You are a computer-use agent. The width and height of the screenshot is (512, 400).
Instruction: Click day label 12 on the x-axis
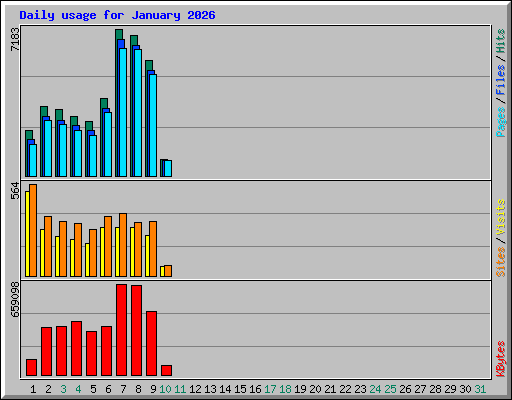click(195, 389)
